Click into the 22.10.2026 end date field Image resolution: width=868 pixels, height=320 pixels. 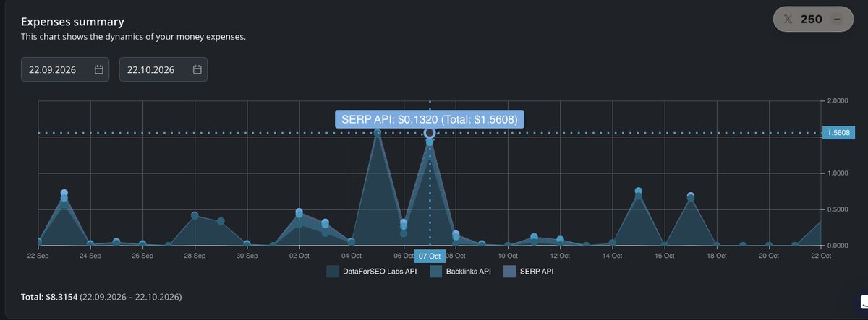click(163, 69)
